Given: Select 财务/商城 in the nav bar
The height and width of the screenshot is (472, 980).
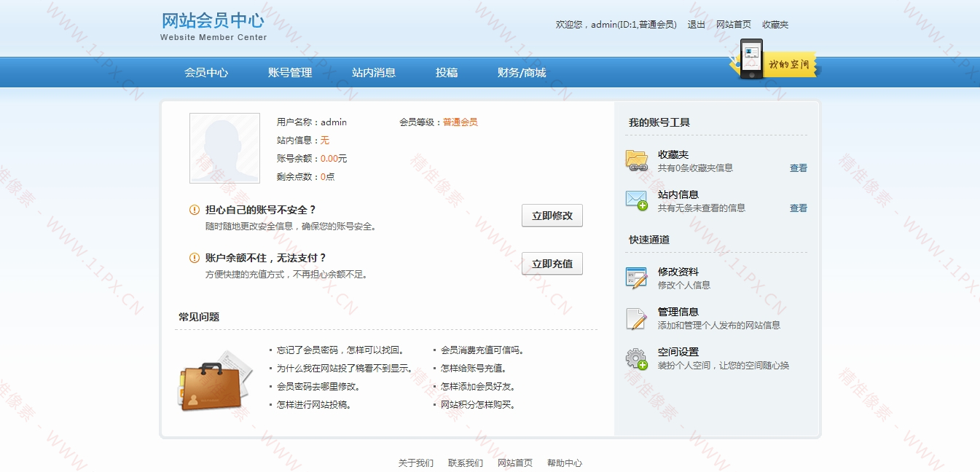Looking at the screenshot, I should 522,73.
